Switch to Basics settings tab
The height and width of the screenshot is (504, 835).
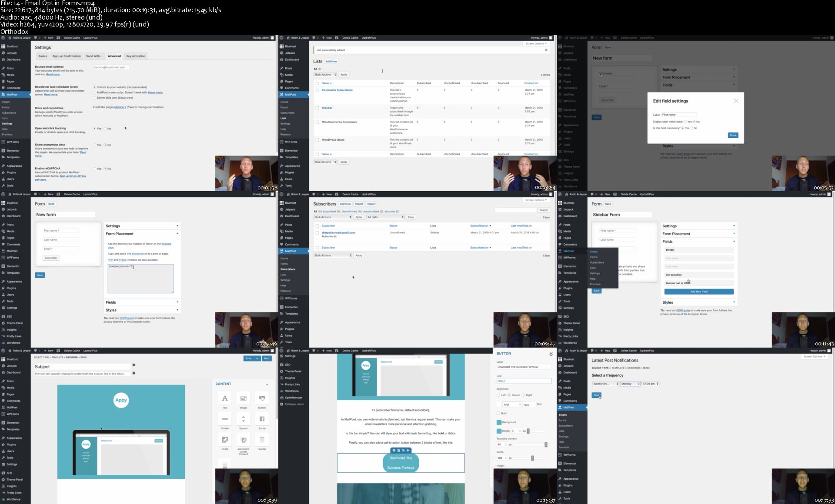pos(43,56)
